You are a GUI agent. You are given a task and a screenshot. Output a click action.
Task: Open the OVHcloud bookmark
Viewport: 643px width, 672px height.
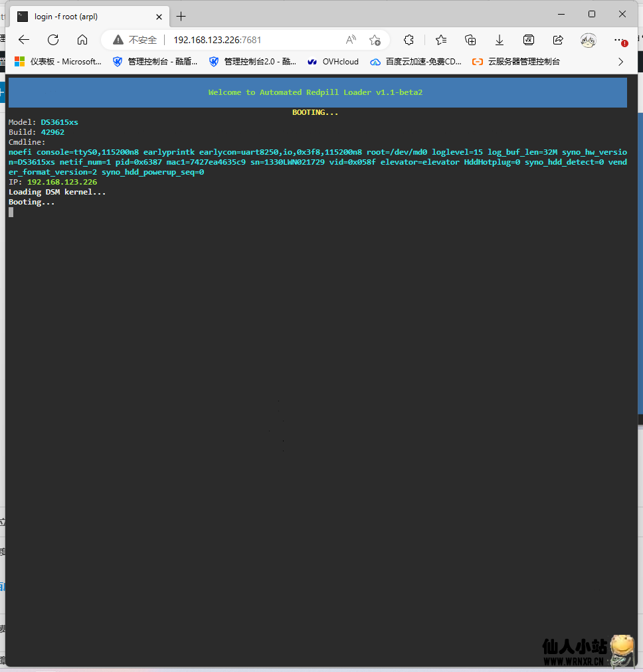point(333,62)
